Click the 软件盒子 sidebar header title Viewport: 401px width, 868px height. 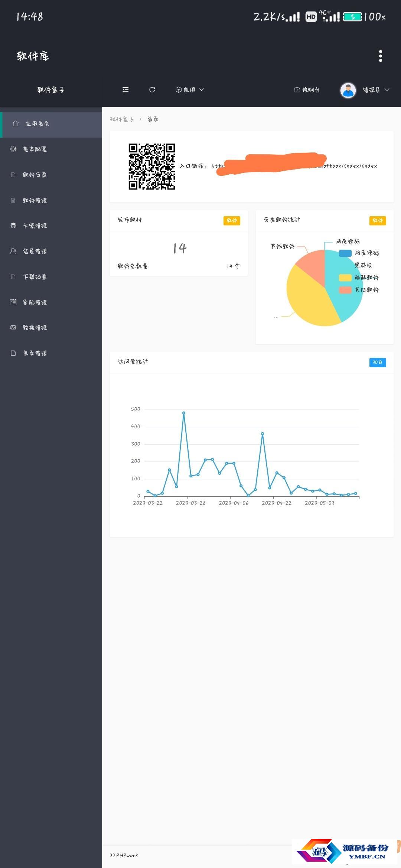[51, 90]
